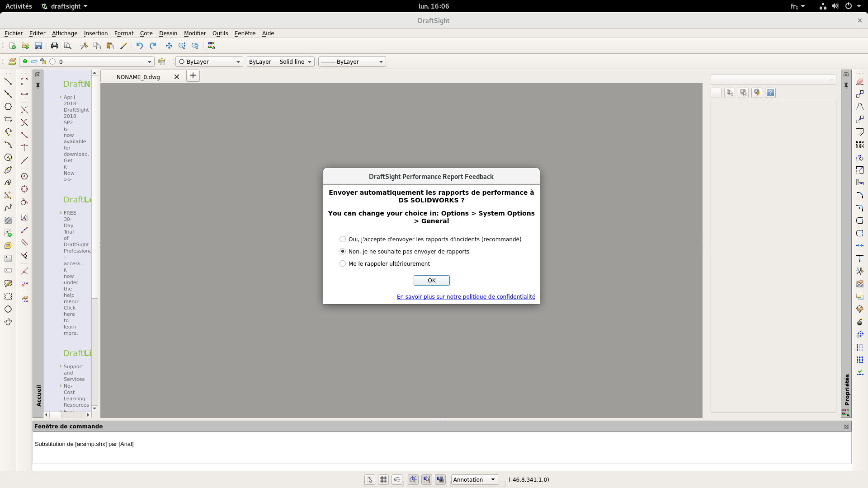Screen dimensions: 868x488
Task: Open the ByLayer line color picker
Action: (x=238, y=61)
